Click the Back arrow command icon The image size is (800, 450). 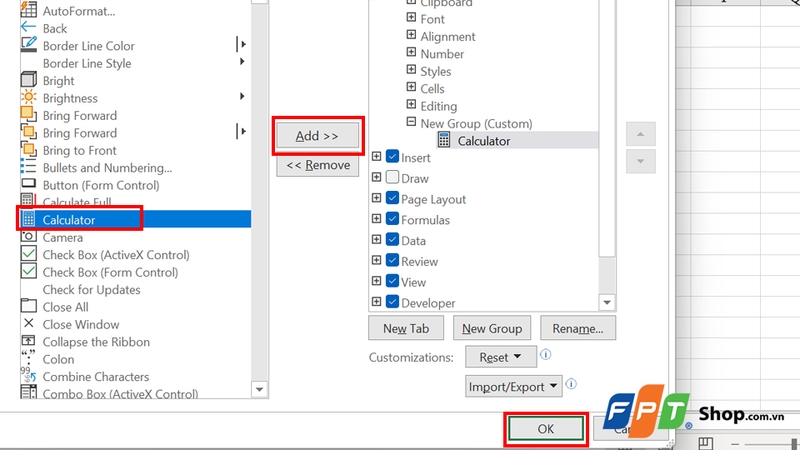pos(29,28)
